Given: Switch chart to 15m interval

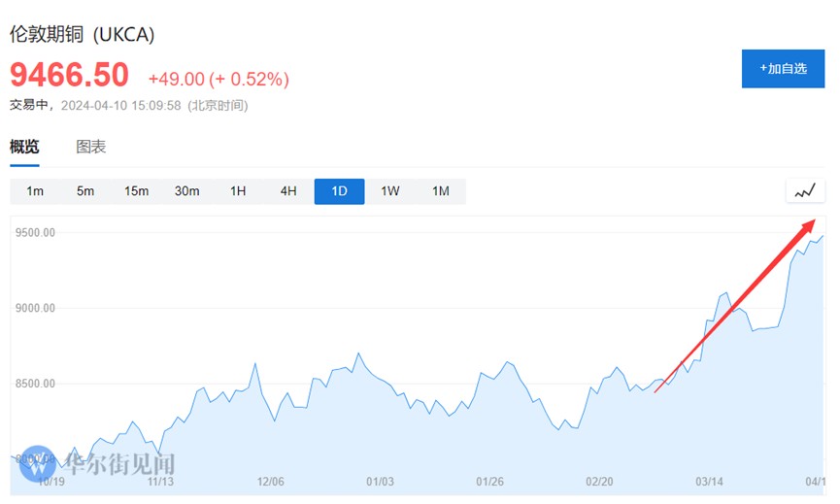Looking at the screenshot, I should click(136, 191).
